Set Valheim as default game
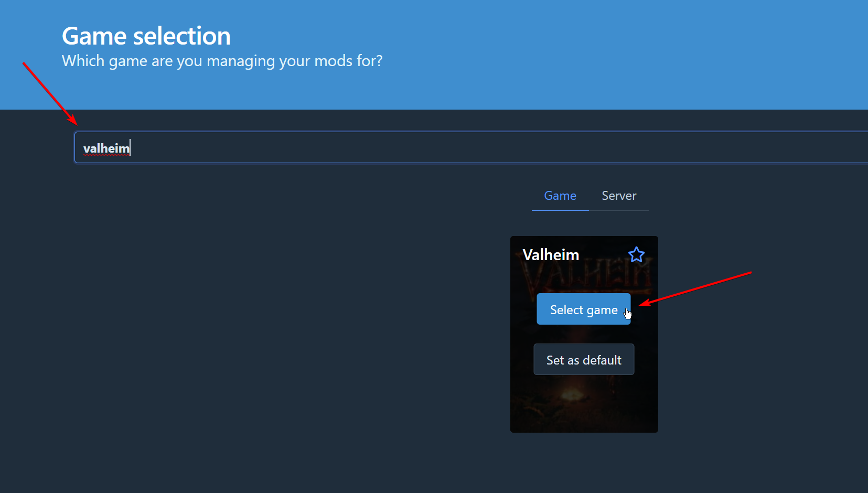The image size is (868, 493). click(584, 359)
